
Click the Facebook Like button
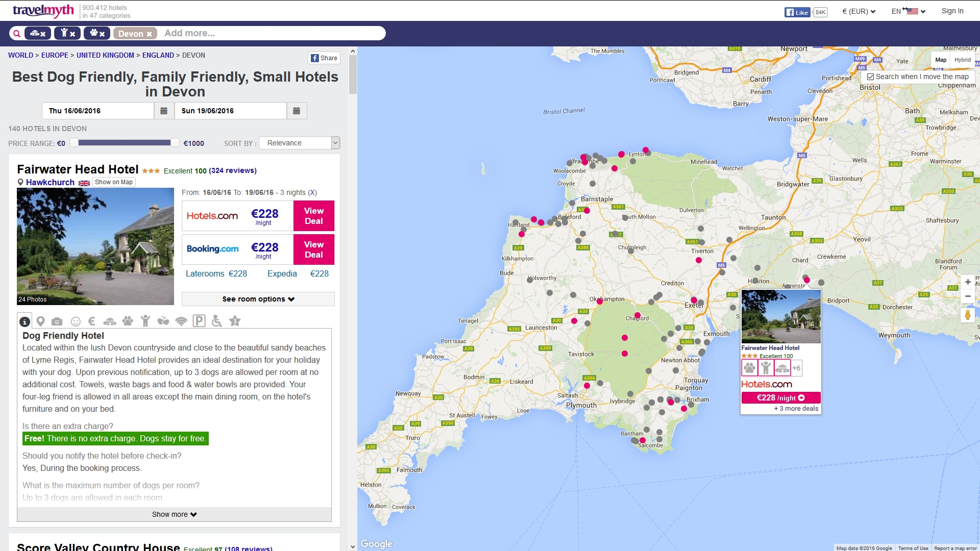(x=797, y=12)
